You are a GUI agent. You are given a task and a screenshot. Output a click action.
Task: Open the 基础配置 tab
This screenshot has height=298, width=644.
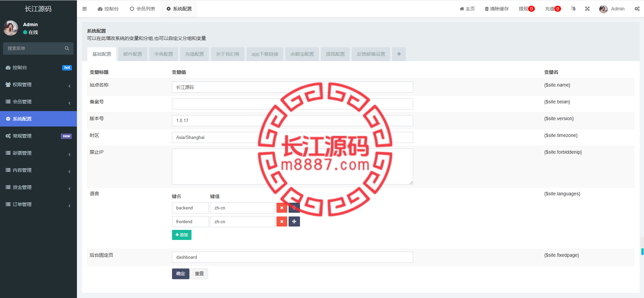pos(102,54)
